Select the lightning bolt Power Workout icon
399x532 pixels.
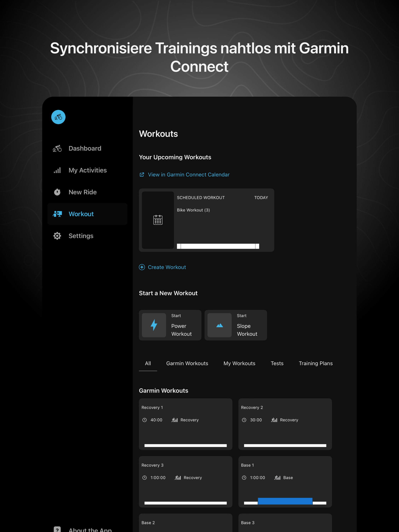pos(154,325)
